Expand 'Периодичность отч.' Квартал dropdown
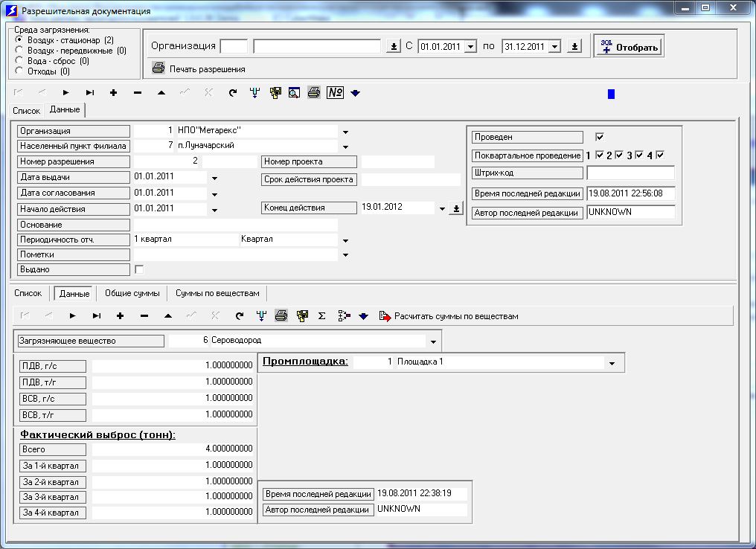This screenshot has height=549, width=756. coord(345,240)
